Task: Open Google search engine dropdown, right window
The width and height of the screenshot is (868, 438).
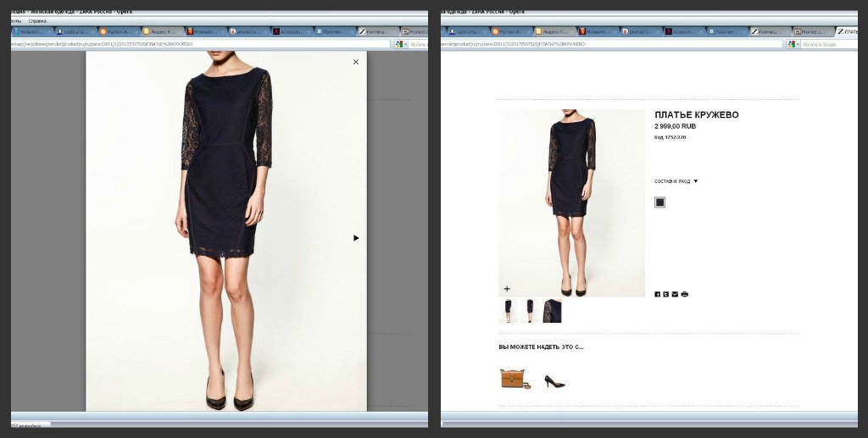Action: 793,44
